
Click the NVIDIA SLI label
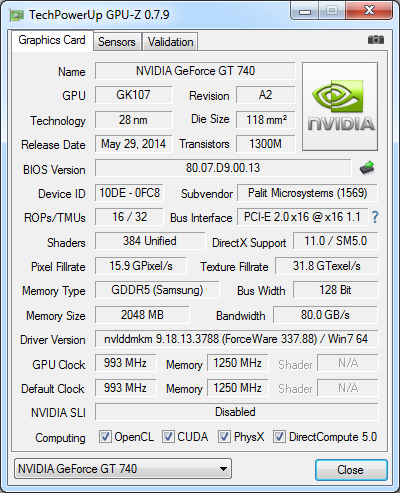pyautogui.click(x=58, y=413)
